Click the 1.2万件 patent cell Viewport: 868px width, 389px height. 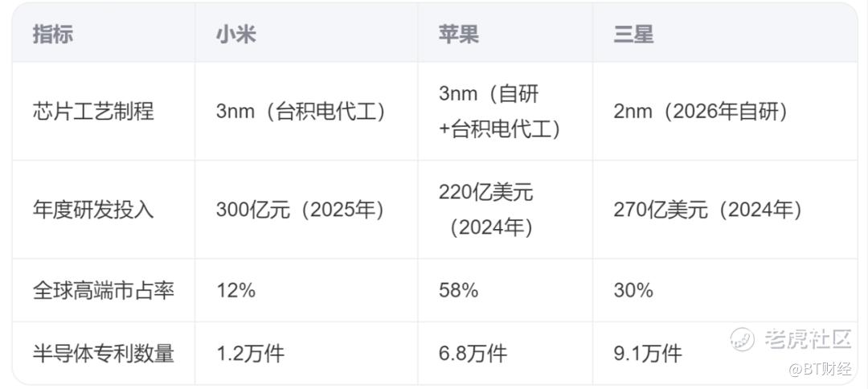coord(250,353)
